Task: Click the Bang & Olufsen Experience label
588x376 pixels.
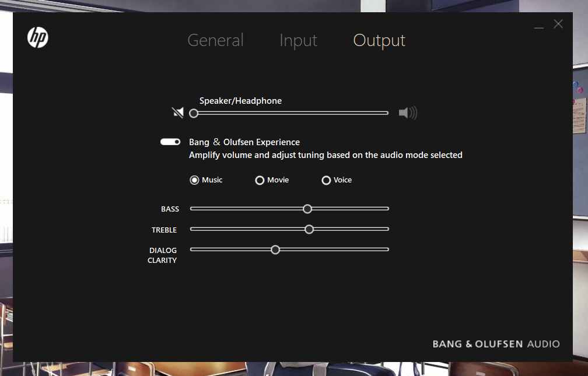Action: click(x=244, y=142)
